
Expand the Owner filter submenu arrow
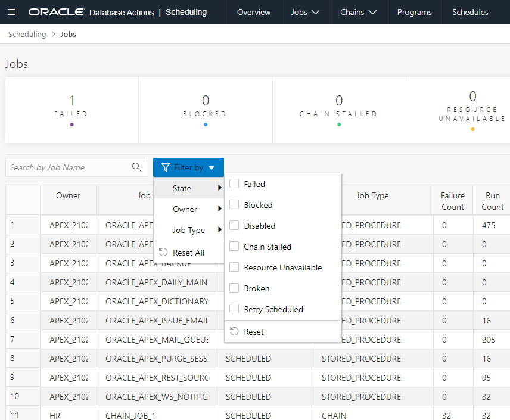pyautogui.click(x=220, y=209)
